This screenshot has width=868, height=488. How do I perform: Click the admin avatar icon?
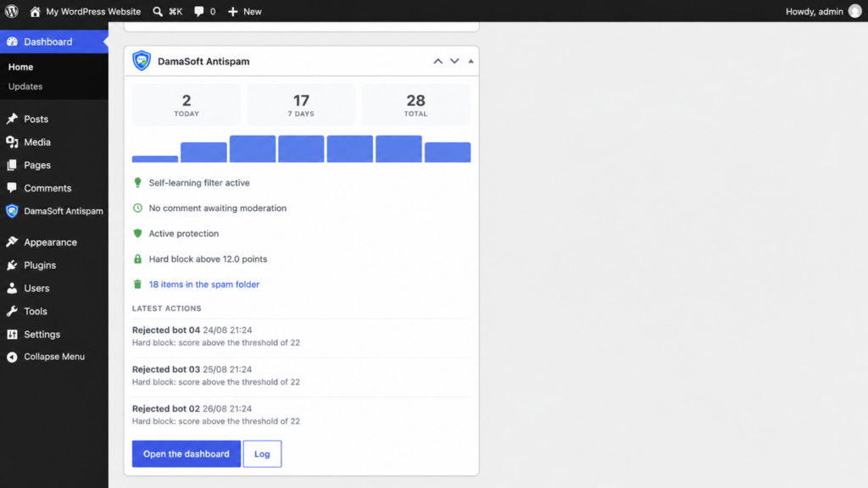(x=854, y=11)
